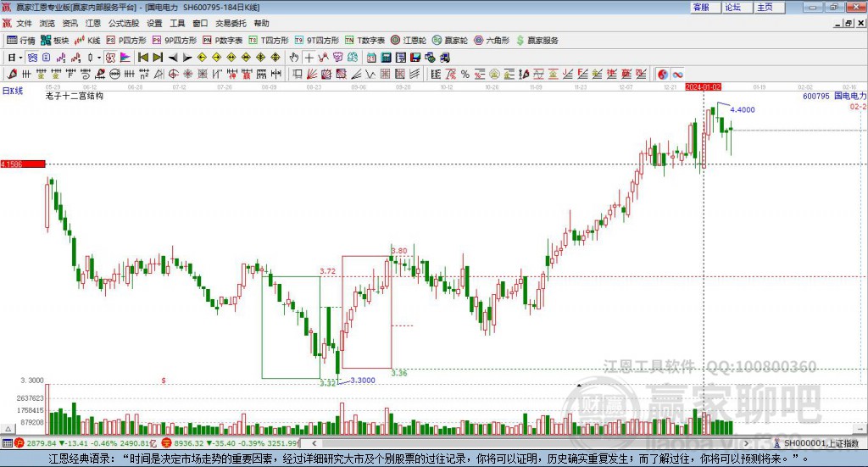
Task: Open the 赢家轮 wheel tool
Action: pyautogui.click(x=449, y=41)
